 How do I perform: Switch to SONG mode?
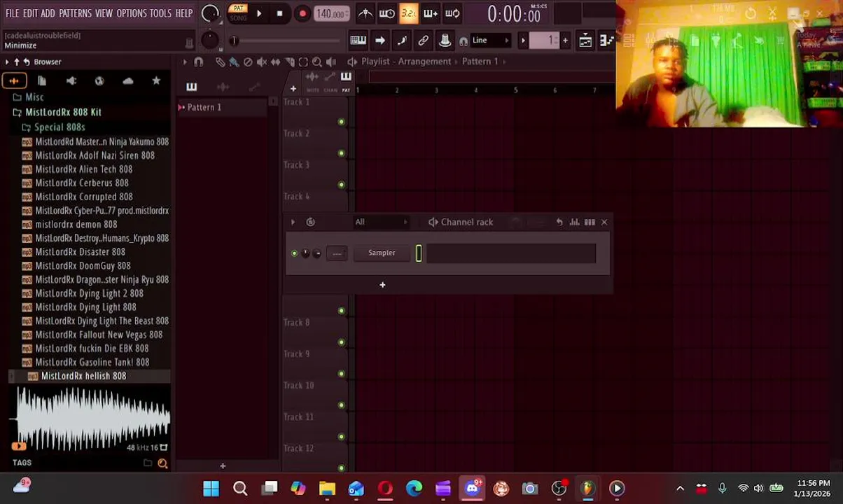coord(238,18)
